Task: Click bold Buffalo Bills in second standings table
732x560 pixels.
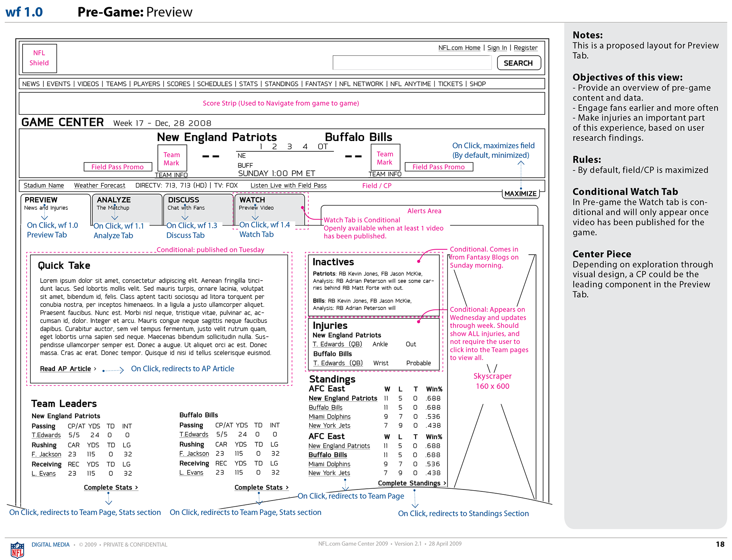Action: click(x=328, y=455)
